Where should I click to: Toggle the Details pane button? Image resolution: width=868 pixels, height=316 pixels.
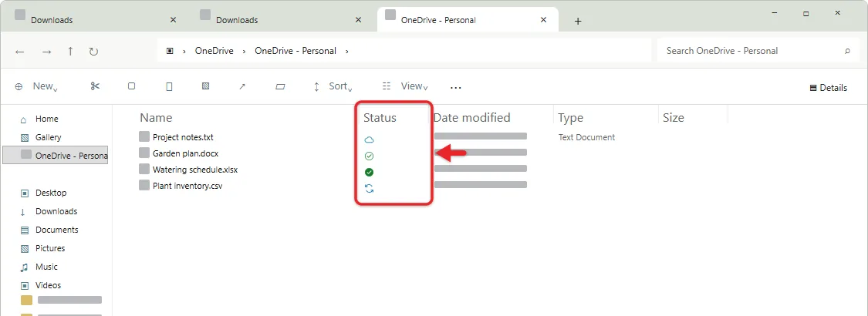click(x=828, y=87)
